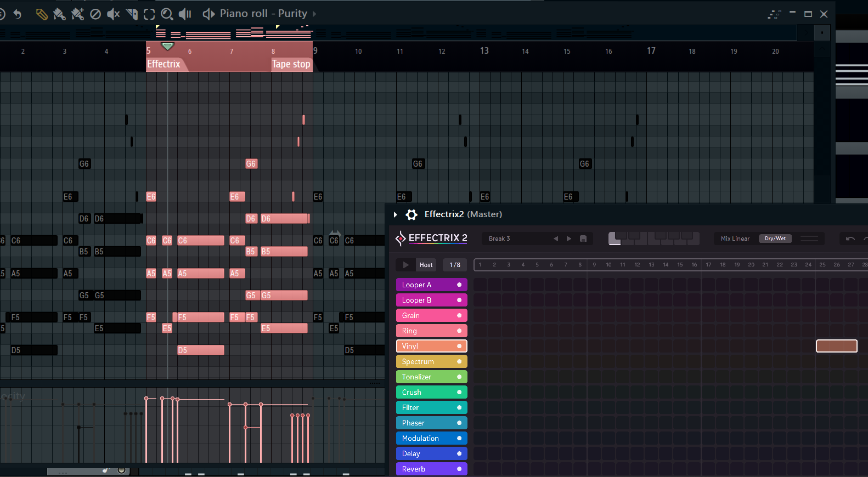This screenshot has width=868, height=477.
Task: Toggle Looper A effect dot
Action: coord(459,285)
